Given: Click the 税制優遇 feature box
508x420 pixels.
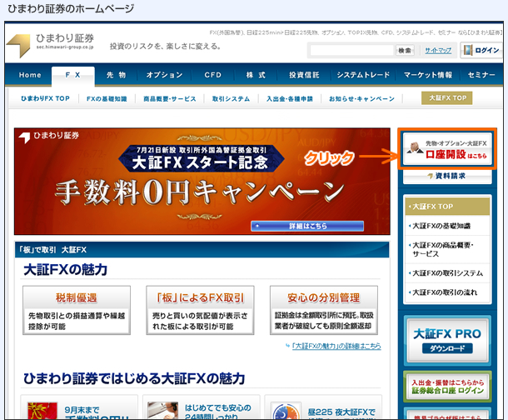Looking at the screenshot, I should point(77,310).
